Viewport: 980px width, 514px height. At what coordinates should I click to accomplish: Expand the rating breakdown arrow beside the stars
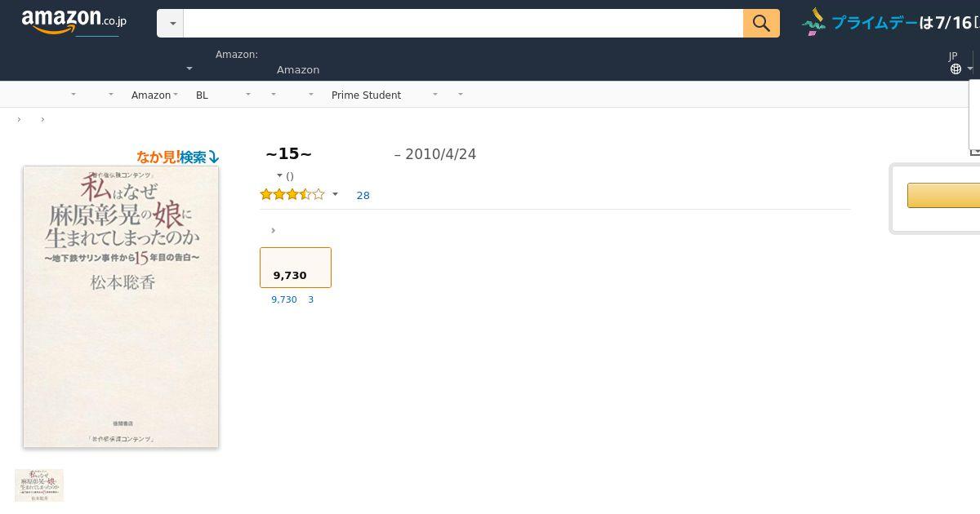(335, 194)
